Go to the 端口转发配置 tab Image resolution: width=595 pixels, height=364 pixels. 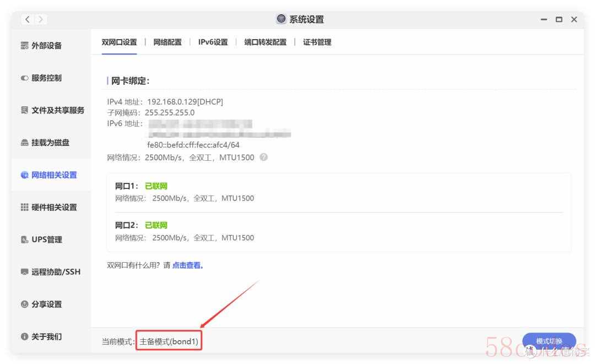click(265, 42)
